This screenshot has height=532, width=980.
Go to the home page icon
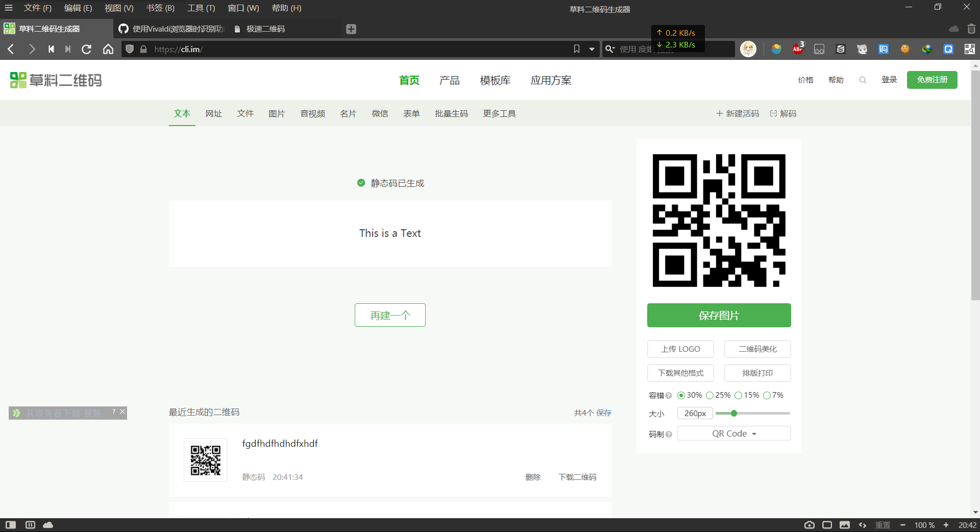click(108, 49)
